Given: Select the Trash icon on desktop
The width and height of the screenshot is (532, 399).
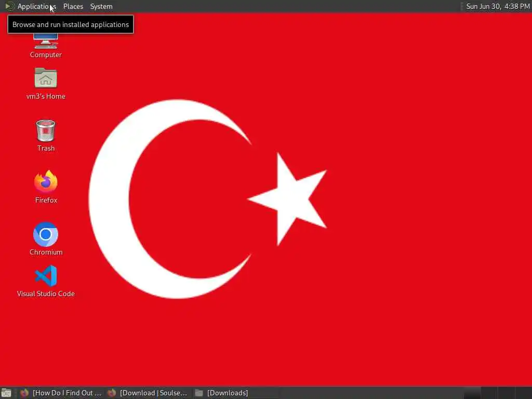Looking at the screenshot, I should click(46, 136).
